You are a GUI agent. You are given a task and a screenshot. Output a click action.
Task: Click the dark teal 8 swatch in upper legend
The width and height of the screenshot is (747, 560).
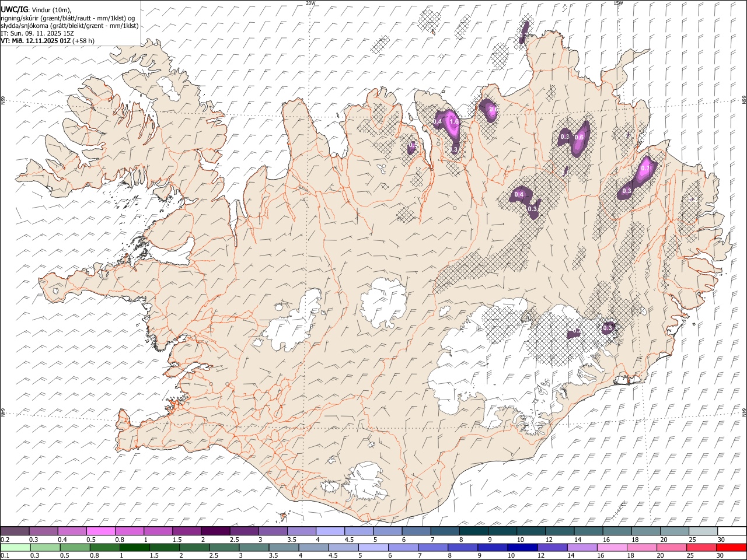[473, 531]
